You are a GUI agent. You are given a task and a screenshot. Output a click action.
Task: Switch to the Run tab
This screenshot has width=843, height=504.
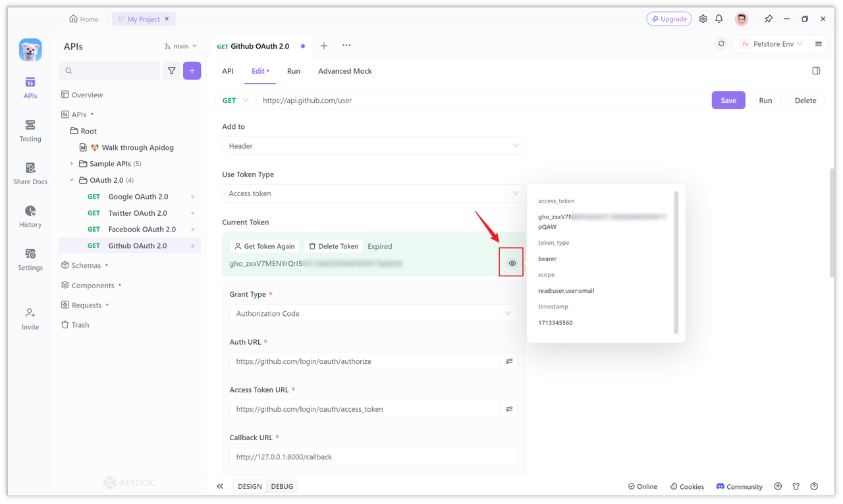click(x=294, y=71)
